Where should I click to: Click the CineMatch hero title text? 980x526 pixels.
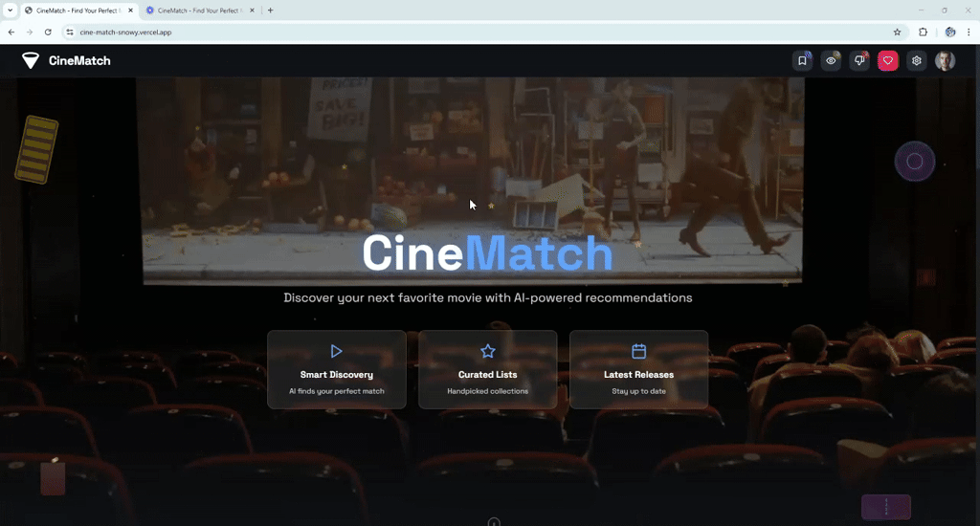487,253
